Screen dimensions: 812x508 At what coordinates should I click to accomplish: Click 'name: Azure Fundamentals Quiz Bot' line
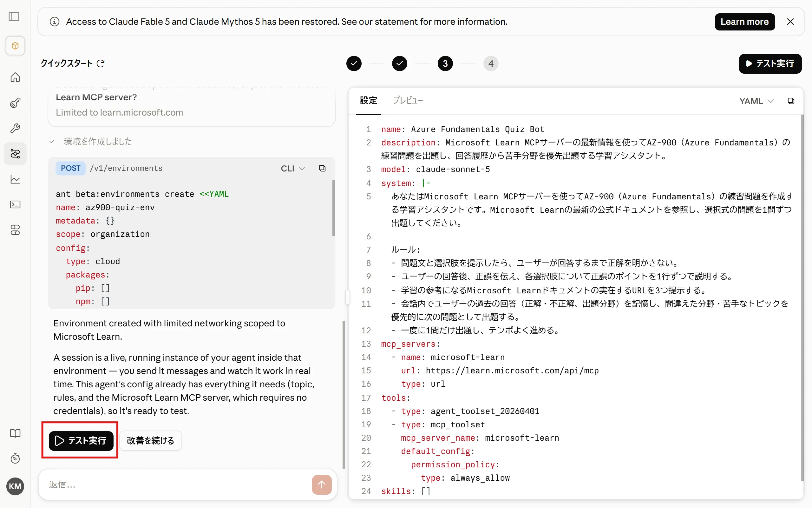pos(463,129)
